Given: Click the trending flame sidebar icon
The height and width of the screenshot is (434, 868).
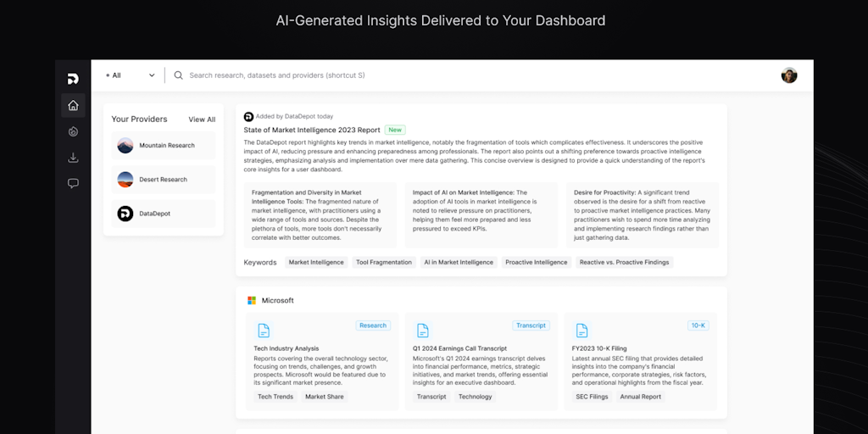Looking at the screenshot, I should pos(73,131).
